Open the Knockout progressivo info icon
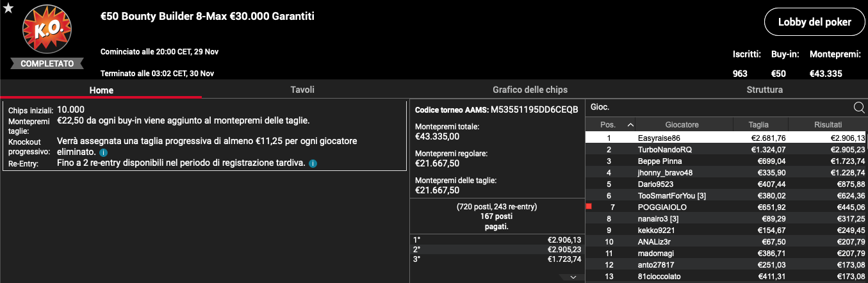 (x=103, y=153)
